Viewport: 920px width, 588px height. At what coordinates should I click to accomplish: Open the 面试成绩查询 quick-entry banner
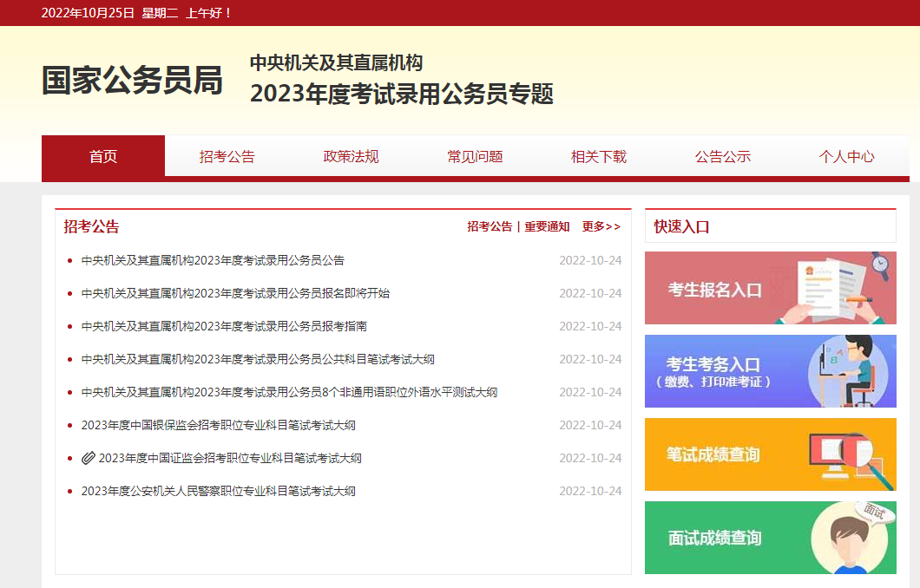pos(771,538)
